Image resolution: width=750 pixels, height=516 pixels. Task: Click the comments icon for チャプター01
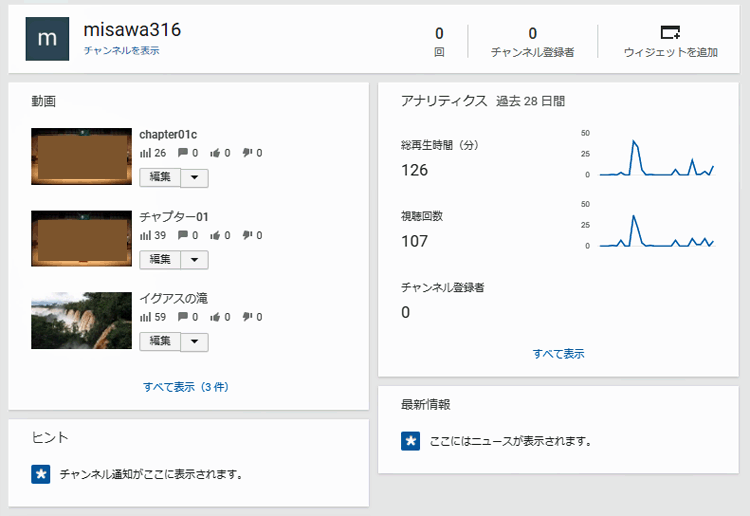tap(183, 235)
